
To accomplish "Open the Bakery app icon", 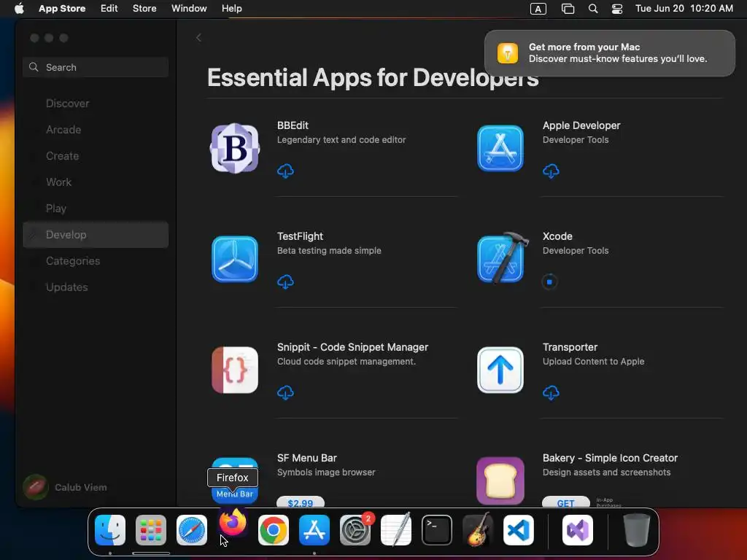I will pos(500,481).
